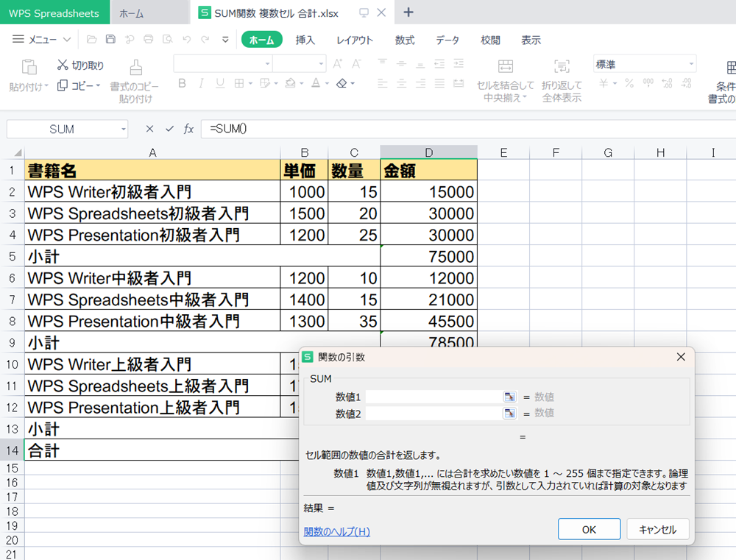Expand the コピー dropdown arrow
736x560 pixels.
[98, 85]
